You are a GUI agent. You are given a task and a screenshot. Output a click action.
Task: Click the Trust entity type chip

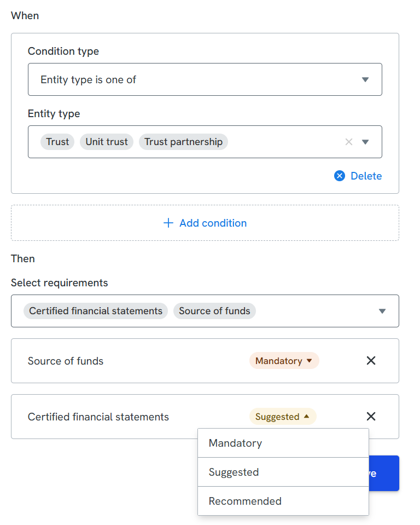point(57,142)
